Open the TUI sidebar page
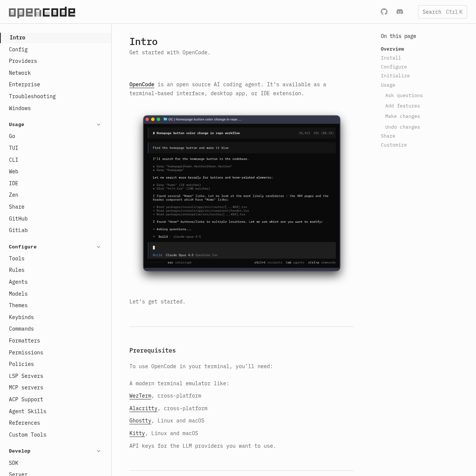 tap(13, 148)
